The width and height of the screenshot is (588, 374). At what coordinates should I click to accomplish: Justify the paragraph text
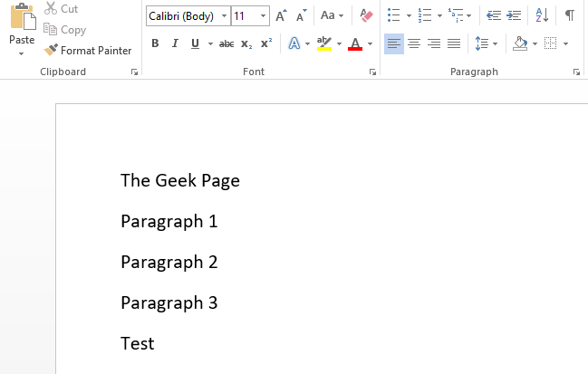click(454, 43)
